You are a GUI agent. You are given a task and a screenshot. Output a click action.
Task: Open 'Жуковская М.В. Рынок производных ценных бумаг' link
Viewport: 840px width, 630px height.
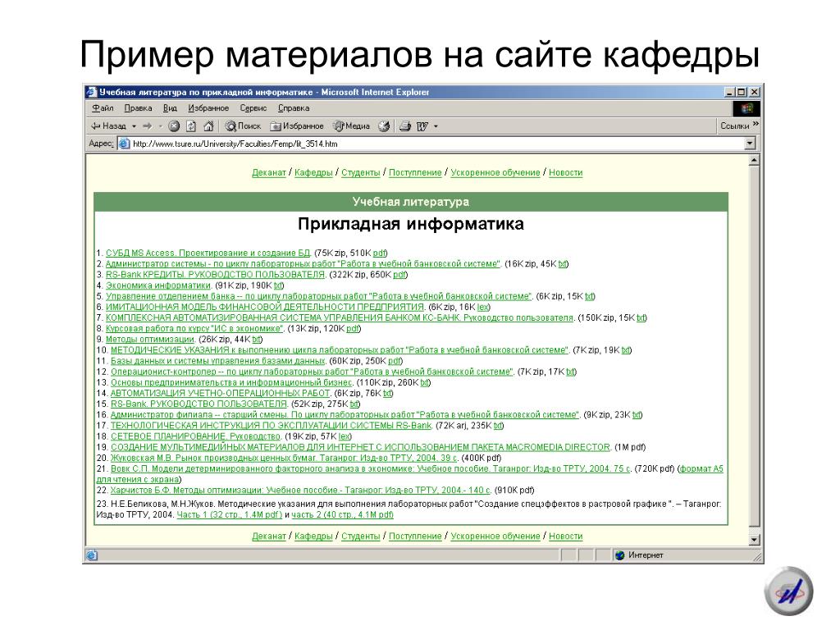pos(284,458)
